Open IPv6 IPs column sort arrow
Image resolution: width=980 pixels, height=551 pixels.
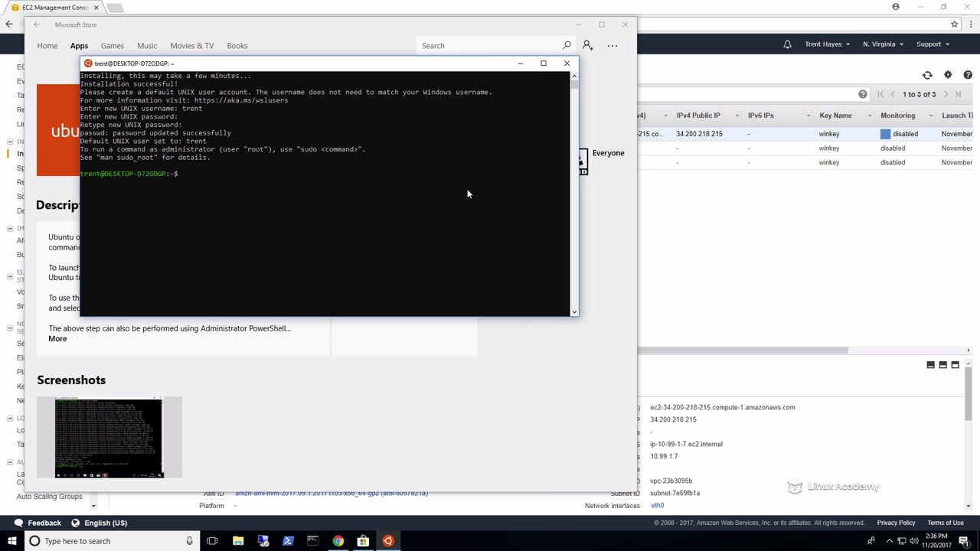click(808, 116)
